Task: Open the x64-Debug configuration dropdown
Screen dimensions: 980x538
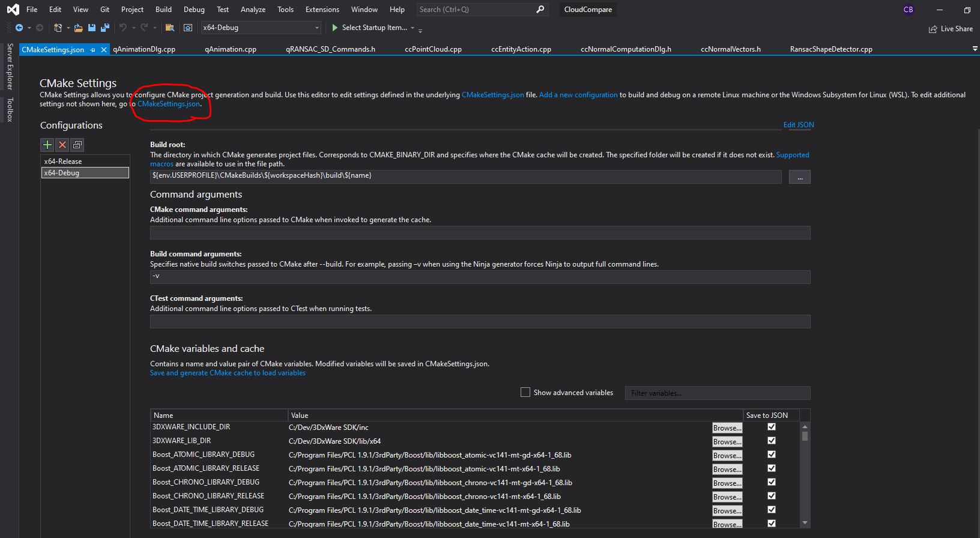Action: (261, 28)
